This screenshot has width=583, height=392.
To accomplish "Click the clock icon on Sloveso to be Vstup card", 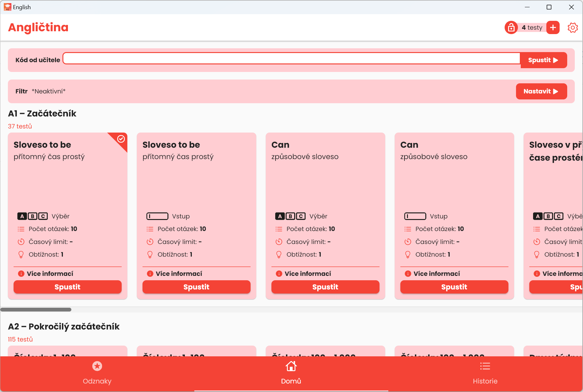I will pyautogui.click(x=150, y=242).
